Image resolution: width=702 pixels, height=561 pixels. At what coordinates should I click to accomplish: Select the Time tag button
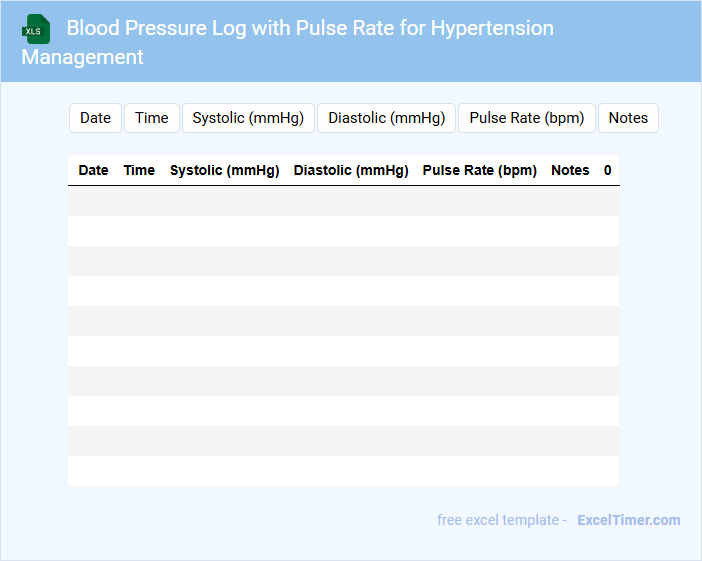152,118
